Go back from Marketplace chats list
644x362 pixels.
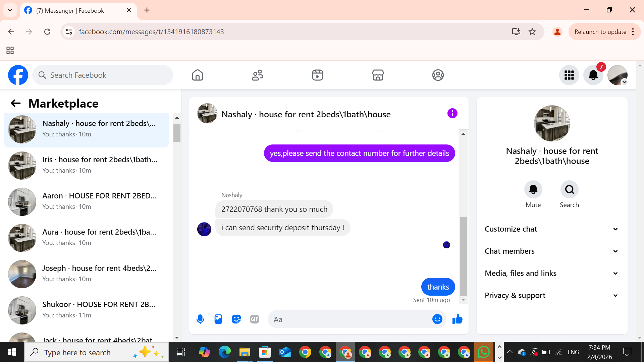coord(16,104)
